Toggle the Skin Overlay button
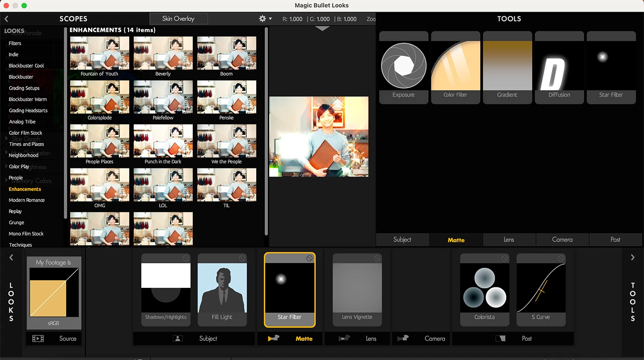644x360 pixels. pos(178,19)
